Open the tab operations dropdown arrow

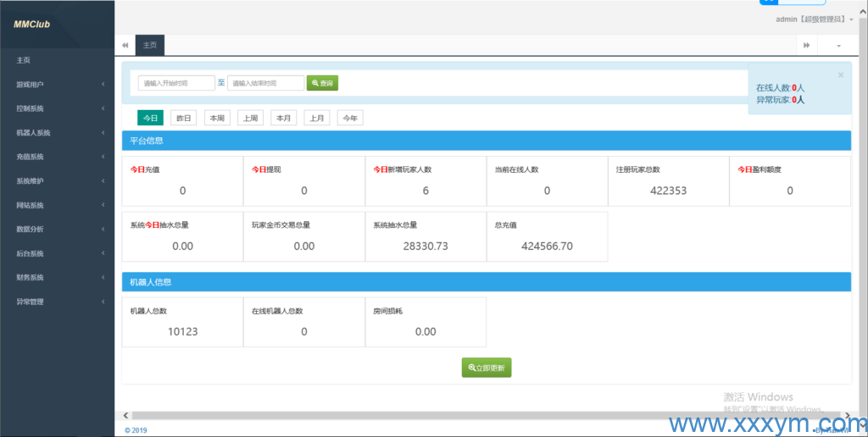pos(838,45)
